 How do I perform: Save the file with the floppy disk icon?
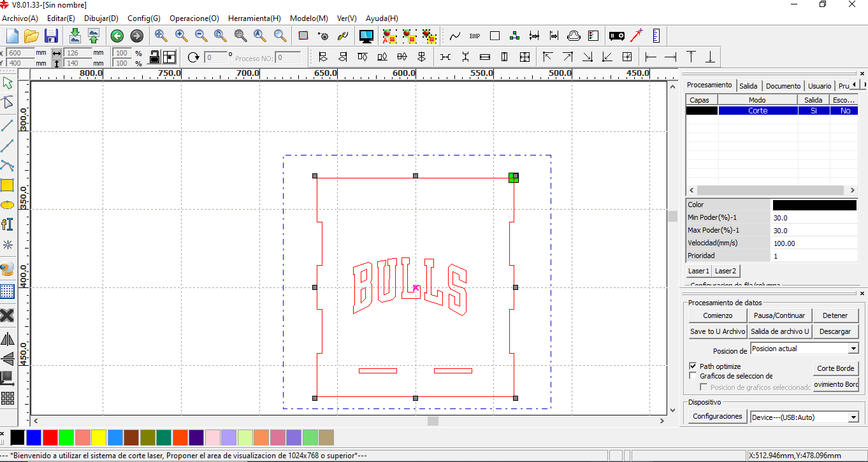pyautogui.click(x=51, y=36)
